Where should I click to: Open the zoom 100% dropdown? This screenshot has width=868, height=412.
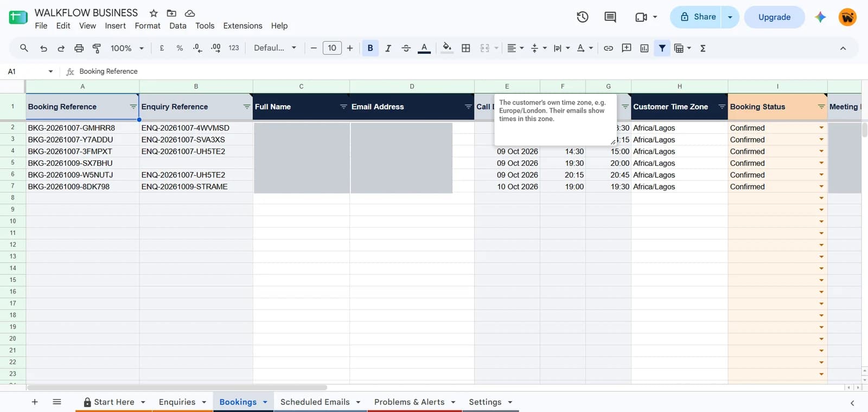click(127, 48)
